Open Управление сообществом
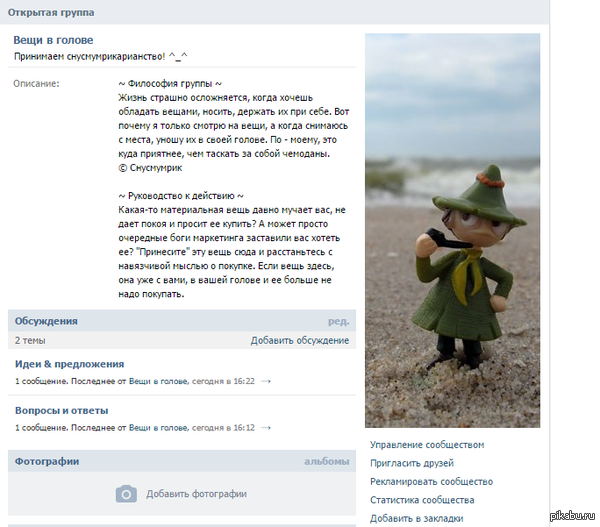Image resolution: width=600 pixels, height=527 pixels. pyautogui.click(x=427, y=445)
